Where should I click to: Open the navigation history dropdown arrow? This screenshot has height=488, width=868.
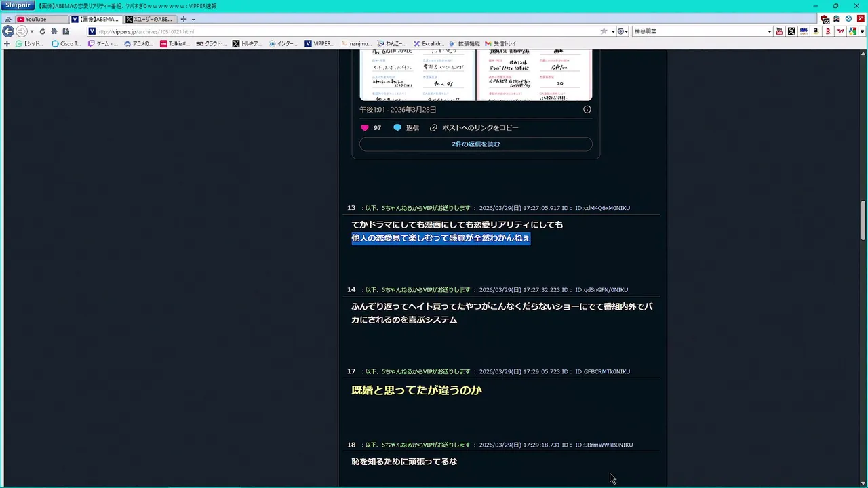click(x=32, y=31)
